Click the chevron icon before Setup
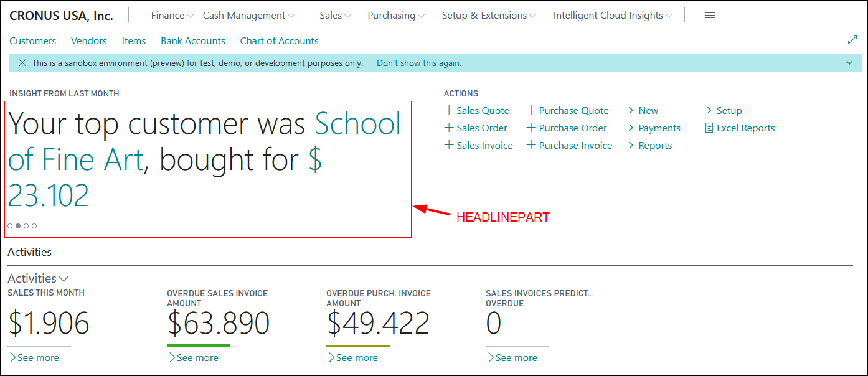 [709, 110]
